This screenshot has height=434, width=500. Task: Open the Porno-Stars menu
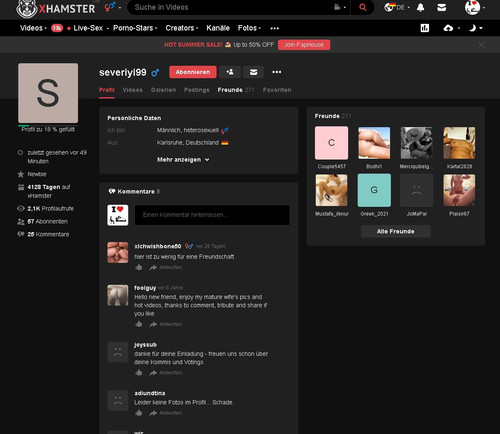(135, 28)
